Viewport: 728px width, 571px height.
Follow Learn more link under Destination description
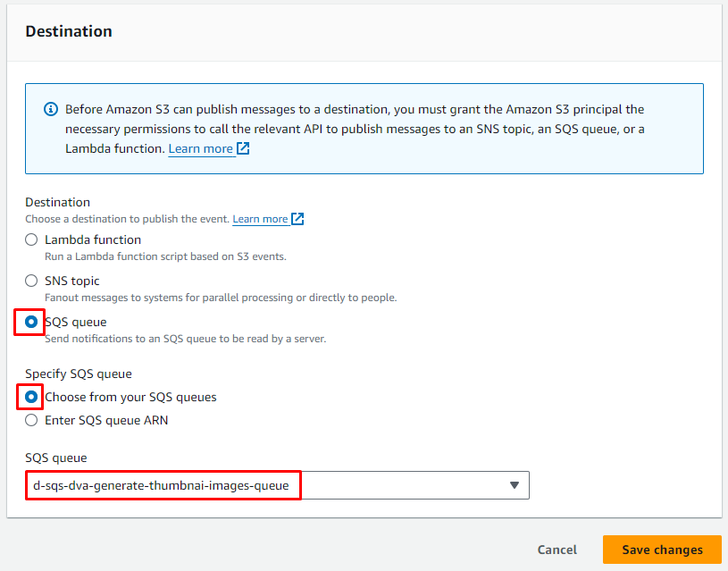tap(260, 219)
